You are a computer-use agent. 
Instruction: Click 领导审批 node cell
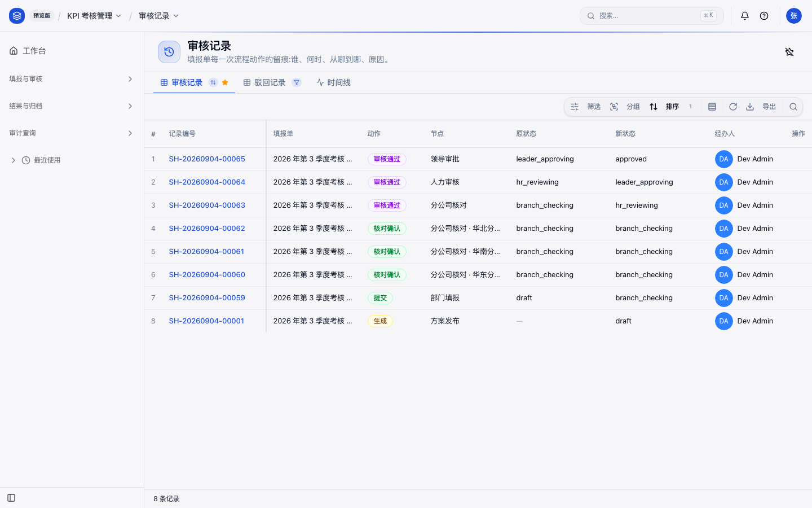(x=445, y=159)
